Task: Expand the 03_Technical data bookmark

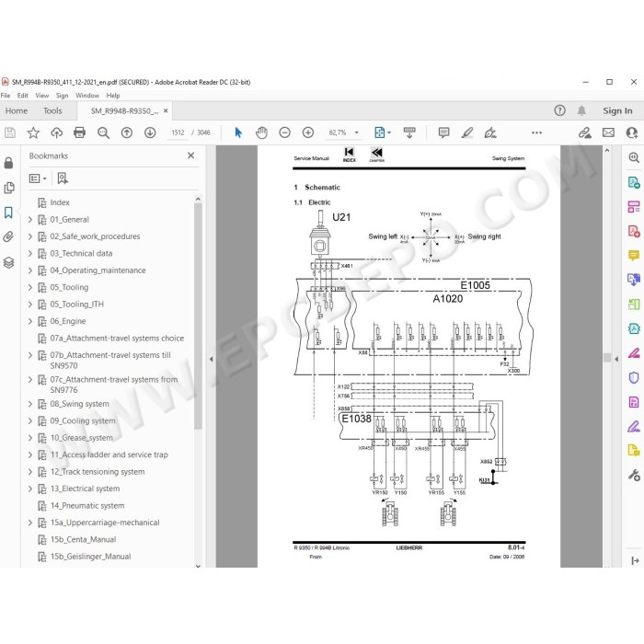Action: [x=30, y=253]
